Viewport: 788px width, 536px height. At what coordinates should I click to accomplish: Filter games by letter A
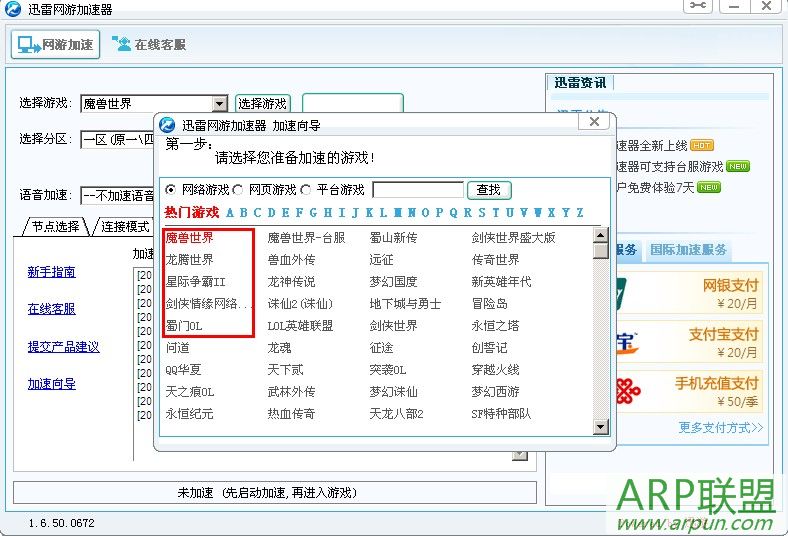click(x=230, y=212)
